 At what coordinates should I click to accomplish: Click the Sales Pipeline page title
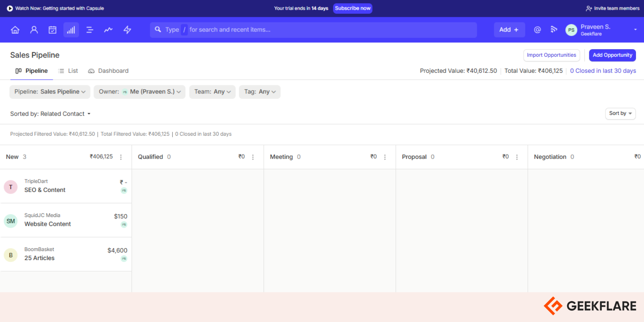tap(35, 55)
